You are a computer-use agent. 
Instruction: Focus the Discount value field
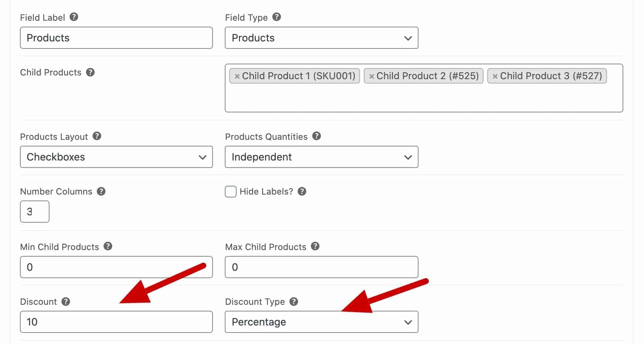(116, 322)
